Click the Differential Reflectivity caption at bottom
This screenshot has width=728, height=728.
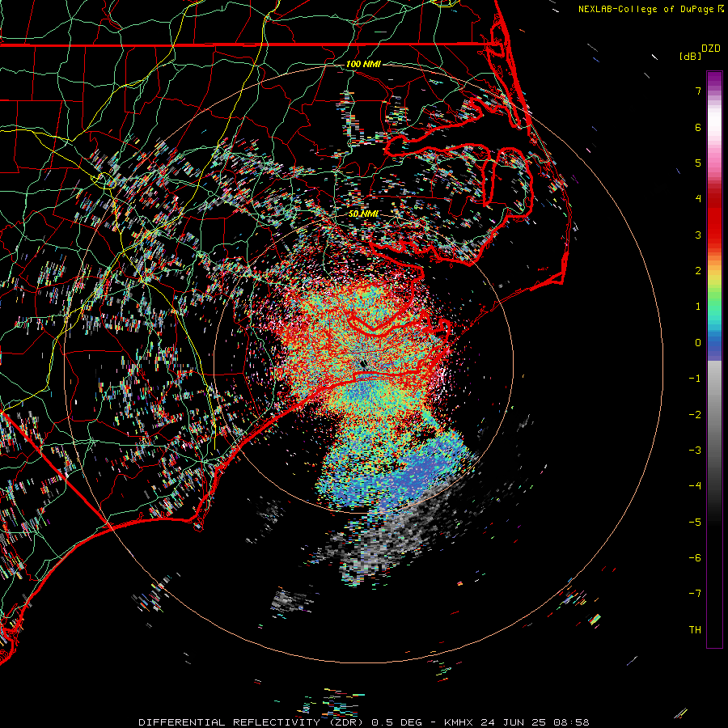click(x=363, y=722)
